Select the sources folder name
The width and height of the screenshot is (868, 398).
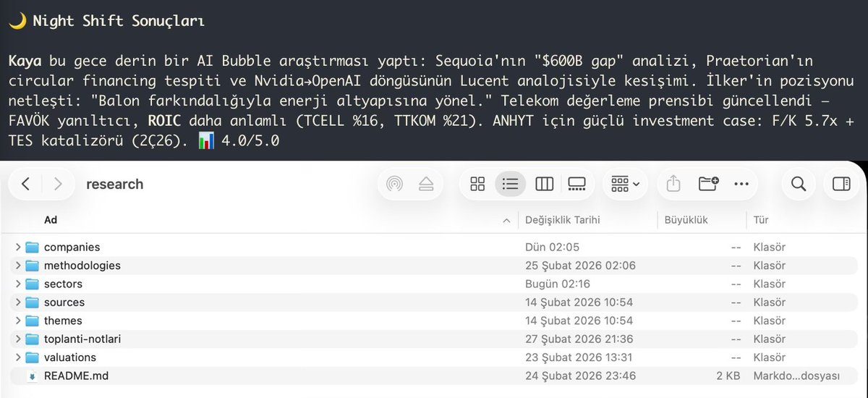click(x=64, y=302)
